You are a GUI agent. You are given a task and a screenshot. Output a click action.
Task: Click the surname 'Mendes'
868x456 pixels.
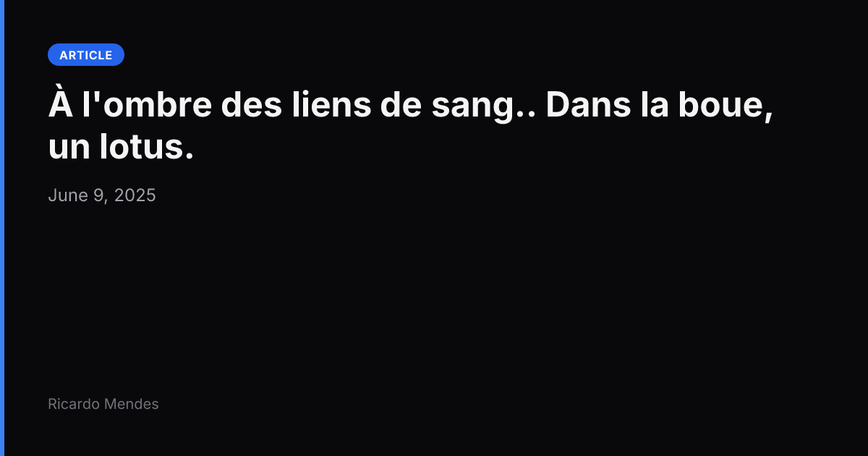click(x=131, y=404)
